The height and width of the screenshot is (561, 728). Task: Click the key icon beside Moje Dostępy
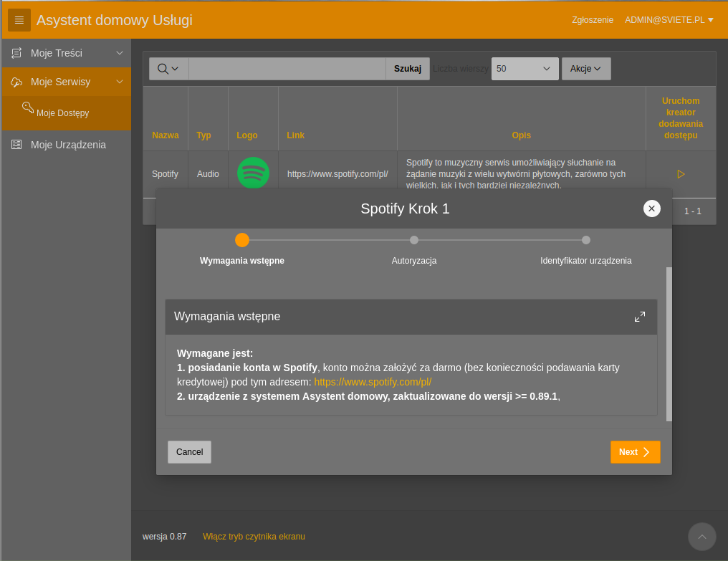pos(28,107)
